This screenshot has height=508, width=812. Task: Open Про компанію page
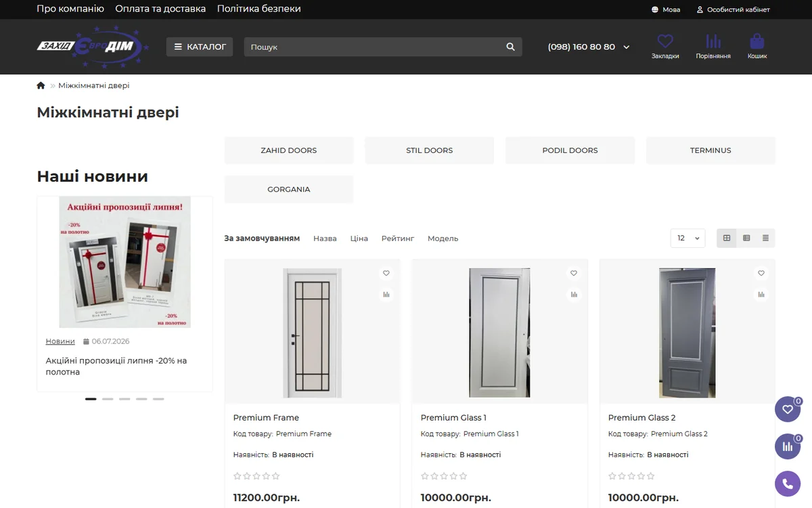click(70, 9)
